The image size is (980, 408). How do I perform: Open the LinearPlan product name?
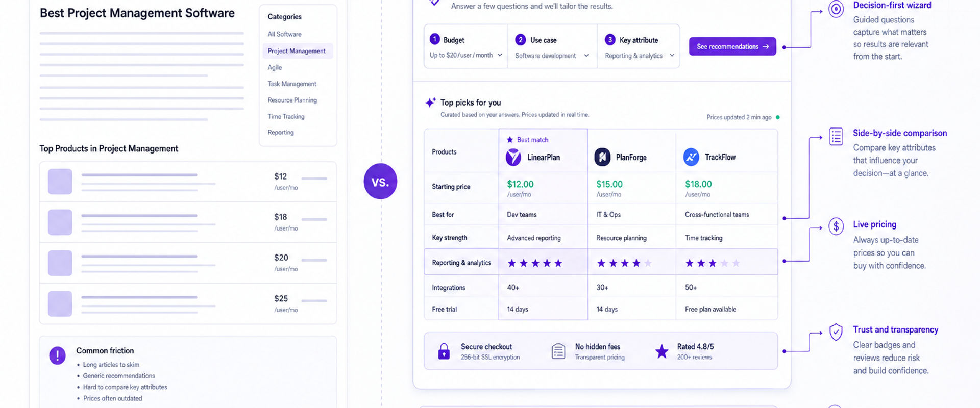(543, 157)
